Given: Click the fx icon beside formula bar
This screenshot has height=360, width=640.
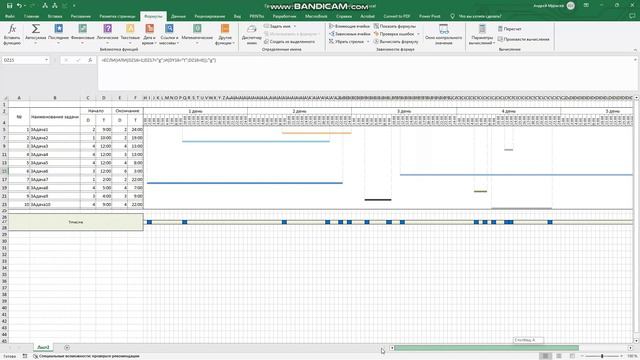Looking at the screenshot, I should point(90,60).
